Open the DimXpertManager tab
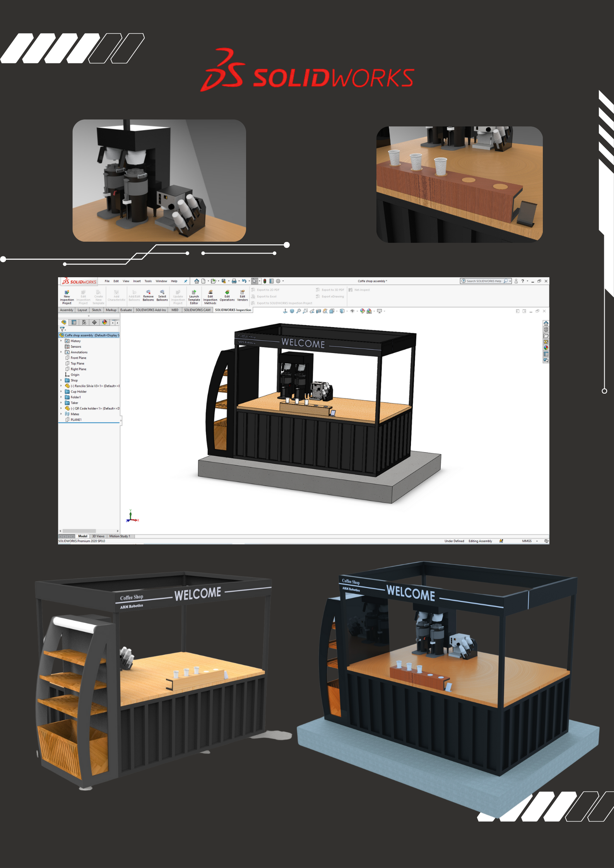This screenshot has width=614, height=868. coord(94,322)
